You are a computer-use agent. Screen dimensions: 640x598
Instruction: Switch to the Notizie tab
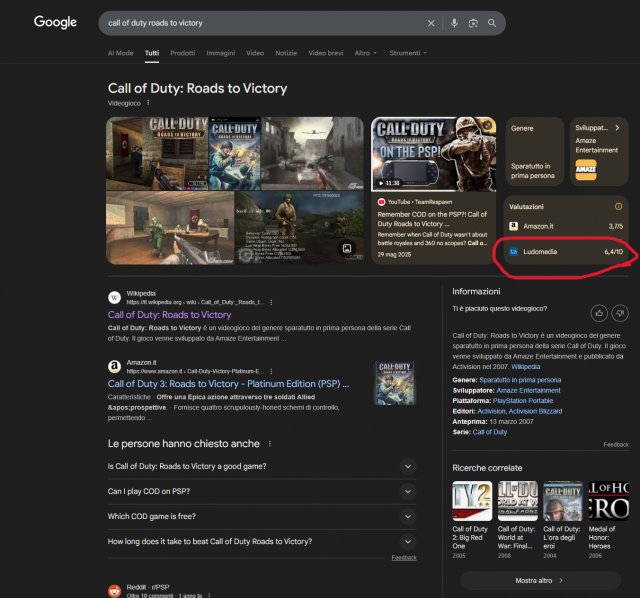286,52
